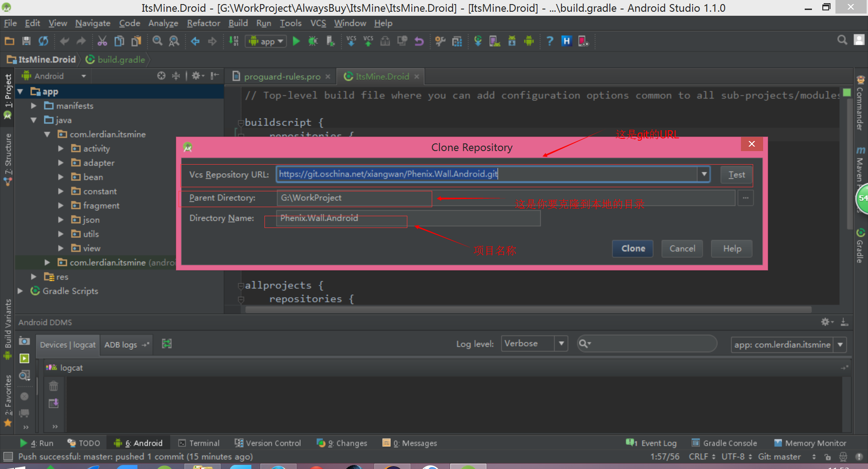This screenshot has height=469, width=868.
Task: Collapse the java folder
Action: coord(33,120)
